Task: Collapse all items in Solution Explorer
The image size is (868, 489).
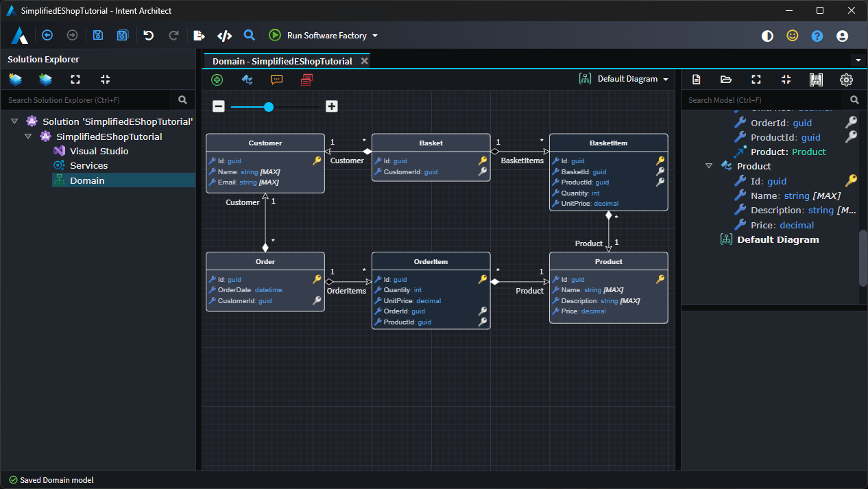Action: click(x=105, y=80)
